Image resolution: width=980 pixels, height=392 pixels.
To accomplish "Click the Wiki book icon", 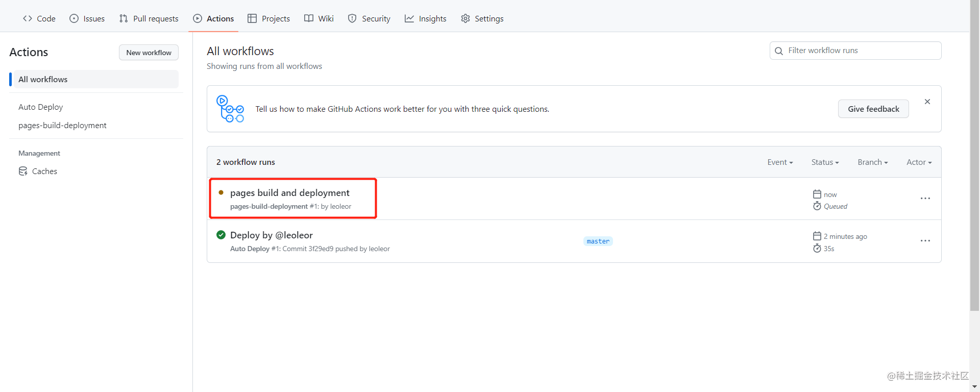I will coord(309,18).
